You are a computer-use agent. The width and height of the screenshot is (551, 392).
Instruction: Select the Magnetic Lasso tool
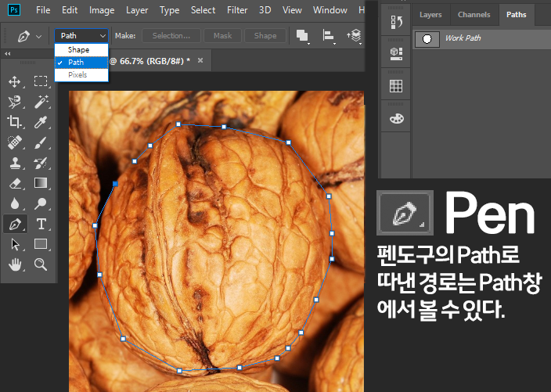(x=14, y=102)
